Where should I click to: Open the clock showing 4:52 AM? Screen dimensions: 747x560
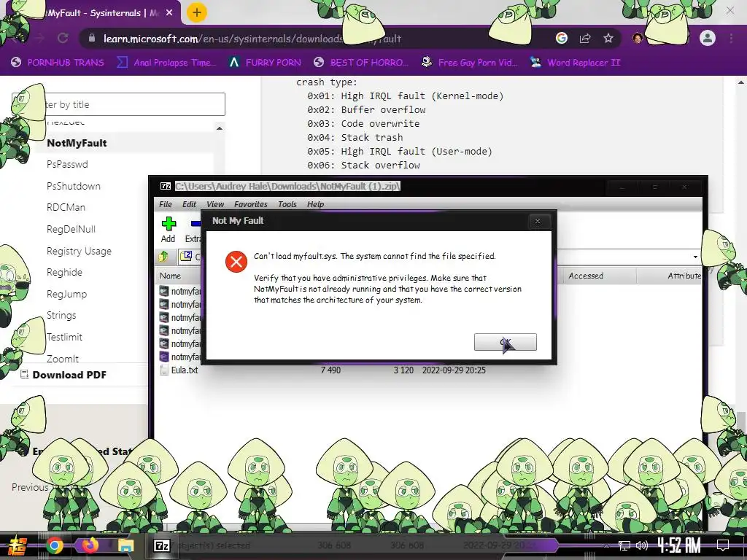(x=679, y=545)
